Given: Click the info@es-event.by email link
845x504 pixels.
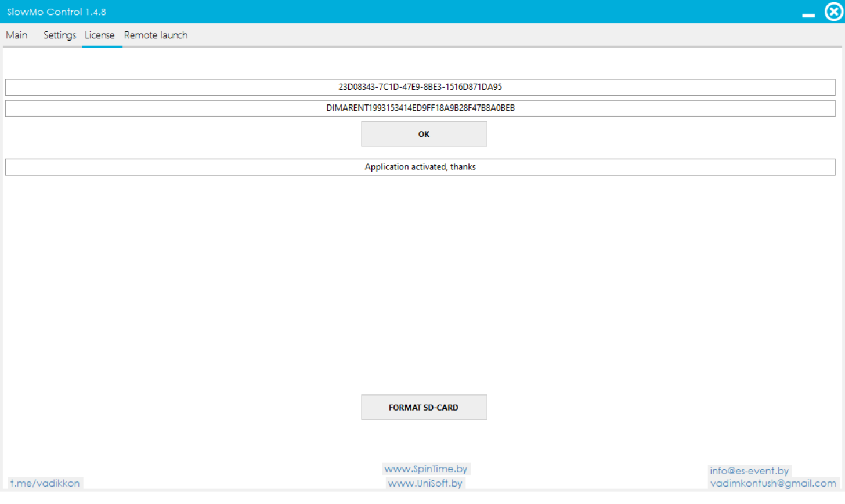Looking at the screenshot, I should pyautogui.click(x=749, y=470).
